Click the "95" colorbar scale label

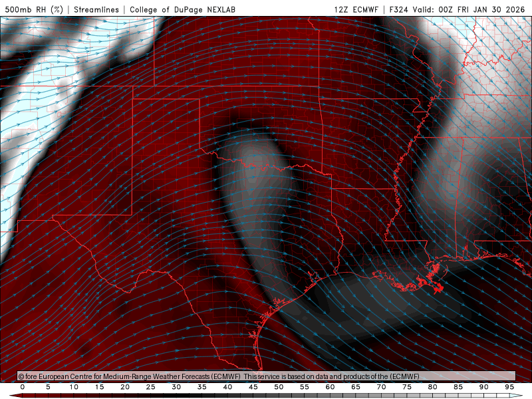click(x=509, y=387)
